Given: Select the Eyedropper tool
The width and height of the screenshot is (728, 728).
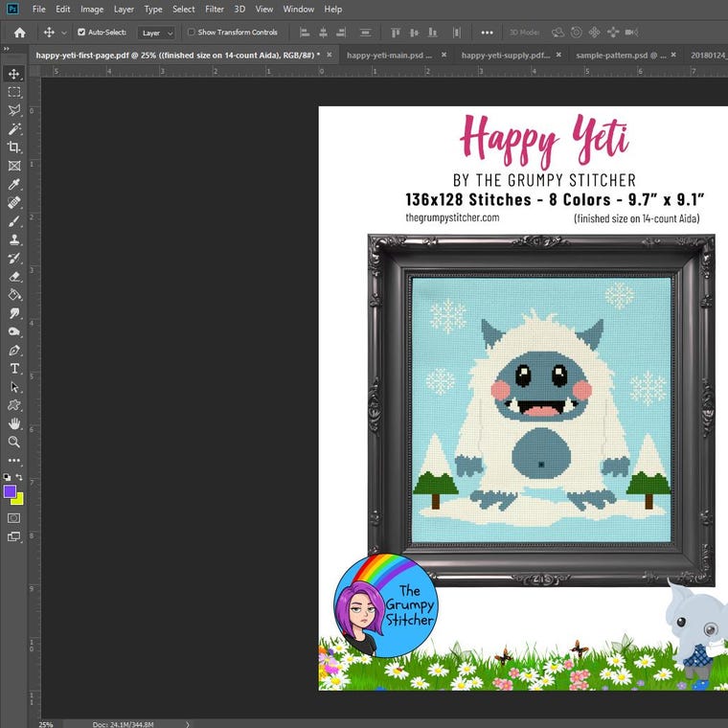Looking at the screenshot, I should click(14, 184).
